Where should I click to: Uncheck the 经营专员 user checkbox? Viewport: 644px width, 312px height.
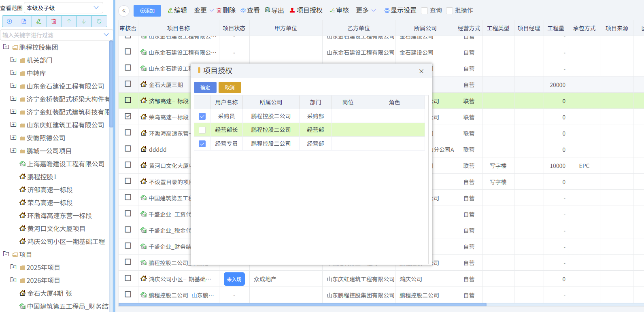pyautogui.click(x=202, y=144)
